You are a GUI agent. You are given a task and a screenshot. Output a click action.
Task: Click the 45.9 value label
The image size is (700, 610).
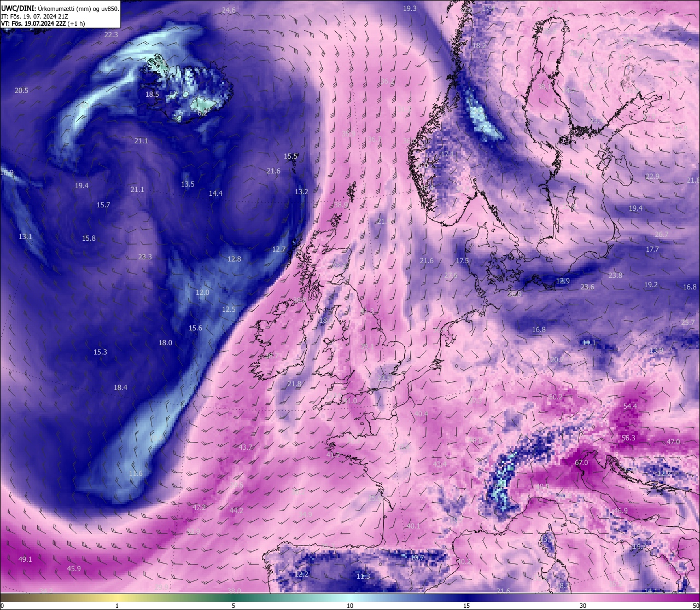pyautogui.click(x=74, y=569)
